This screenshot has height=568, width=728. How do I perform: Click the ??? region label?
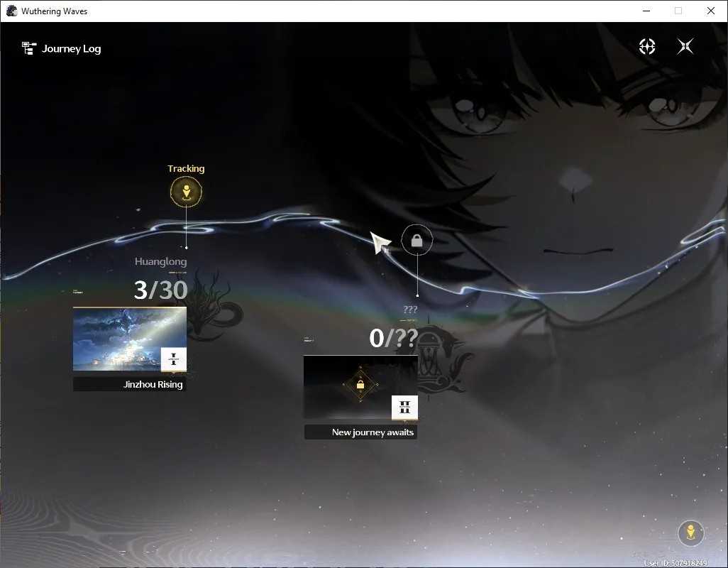coord(410,310)
